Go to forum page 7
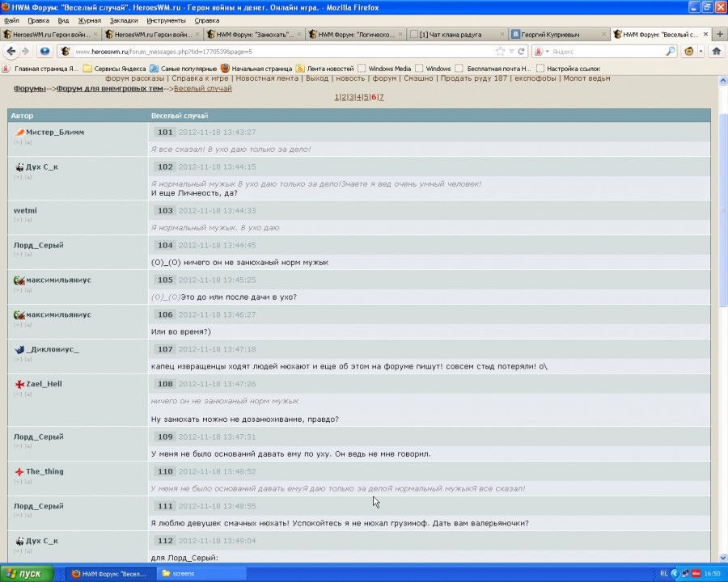Image resolution: width=728 pixels, height=582 pixels. point(381,97)
